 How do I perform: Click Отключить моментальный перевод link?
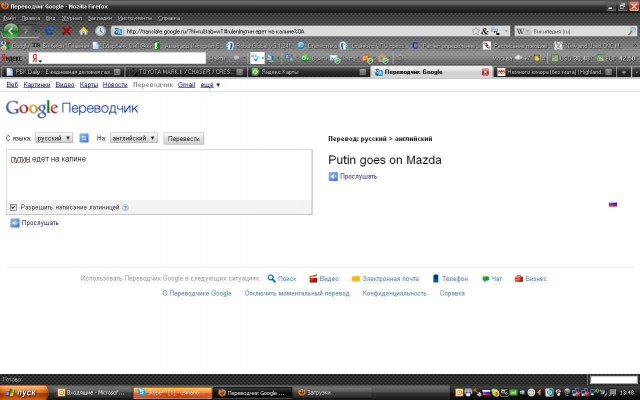297,293
